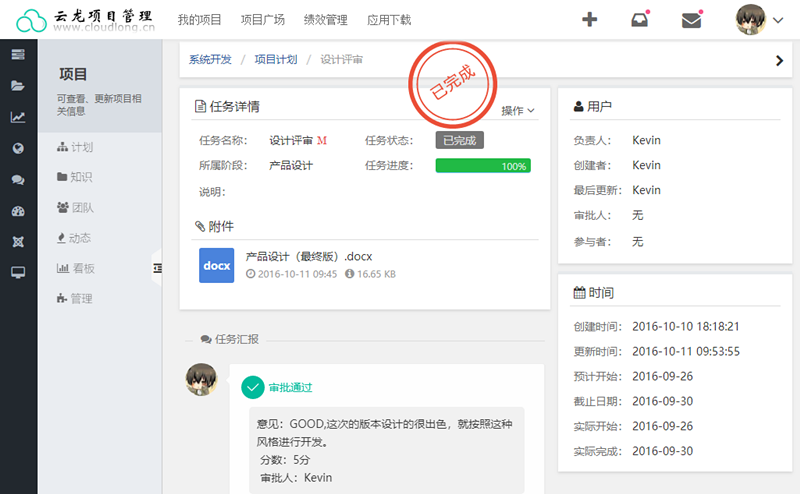Click the monitor screen sidebar icon
This screenshot has width=800, height=494.
[18, 273]
